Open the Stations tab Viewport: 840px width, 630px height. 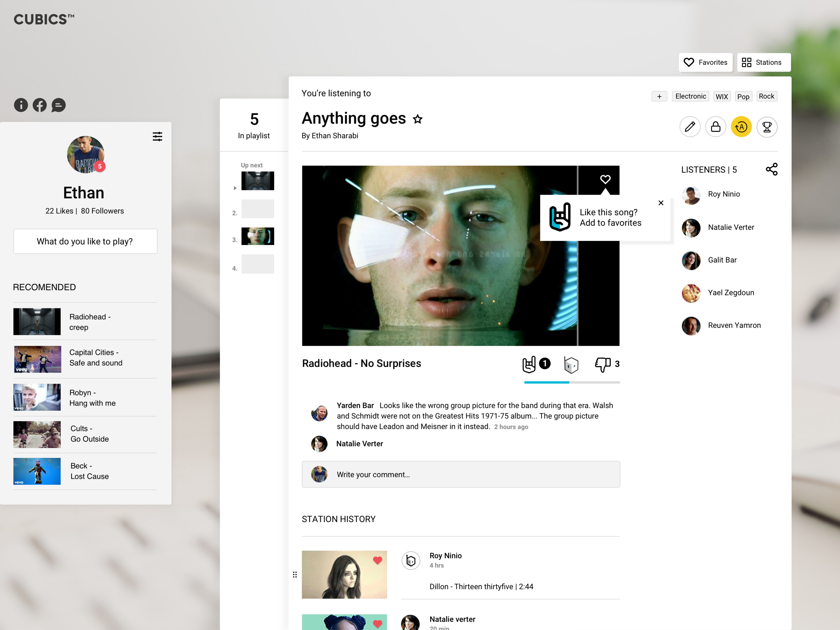pos(763,62)
